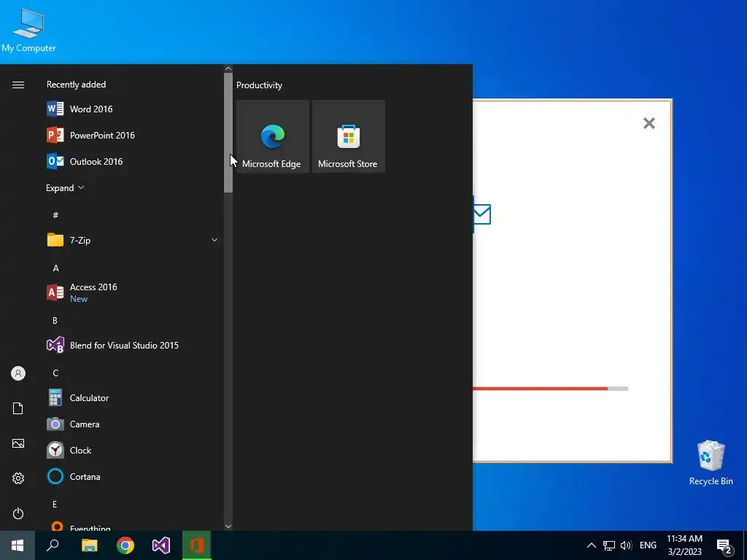Click app list scrollbar down arrow

pyautogui.click(x=228, y=526)
